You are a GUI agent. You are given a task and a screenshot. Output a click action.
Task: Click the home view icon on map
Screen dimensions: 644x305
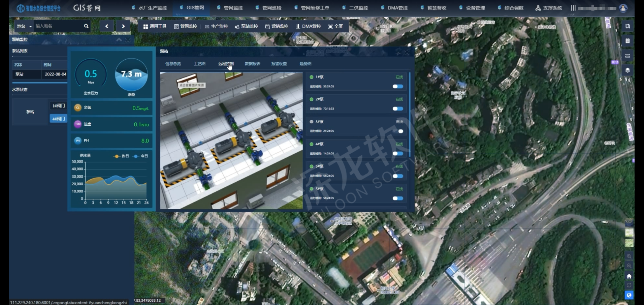click(x=629, y=276)
